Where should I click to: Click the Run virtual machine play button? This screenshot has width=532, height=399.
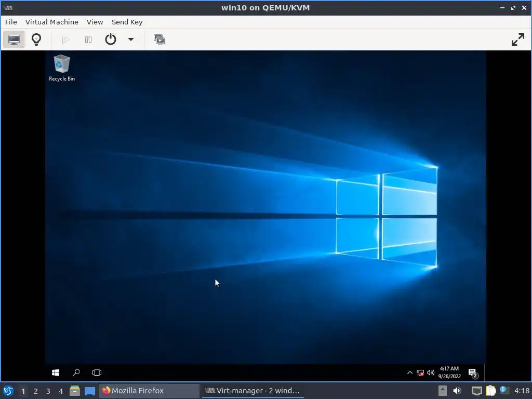(66, 39)
